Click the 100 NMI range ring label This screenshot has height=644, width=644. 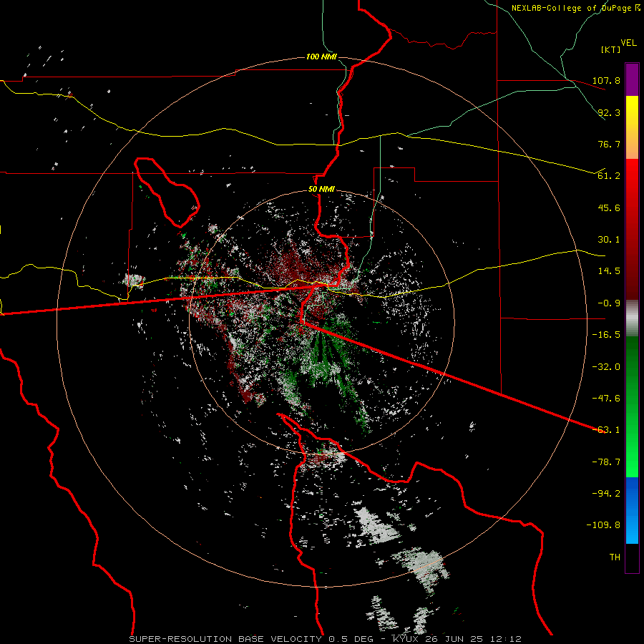(x=321, y=57)
